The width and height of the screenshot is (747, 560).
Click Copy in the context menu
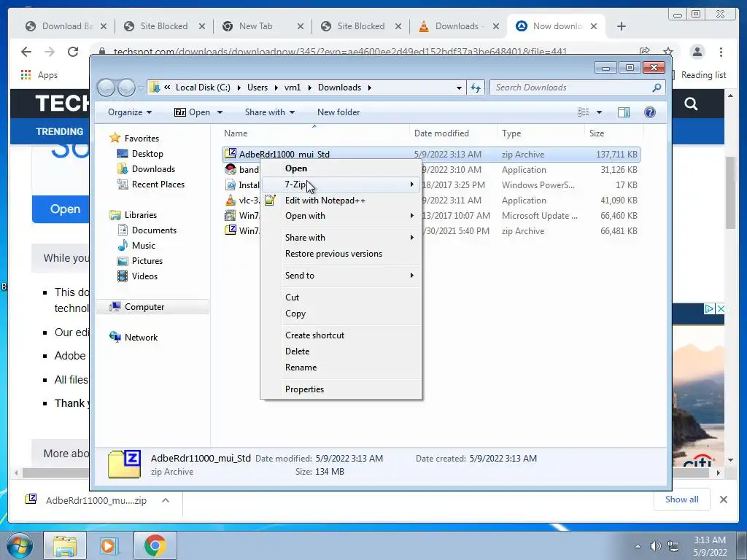click(341, 314)
